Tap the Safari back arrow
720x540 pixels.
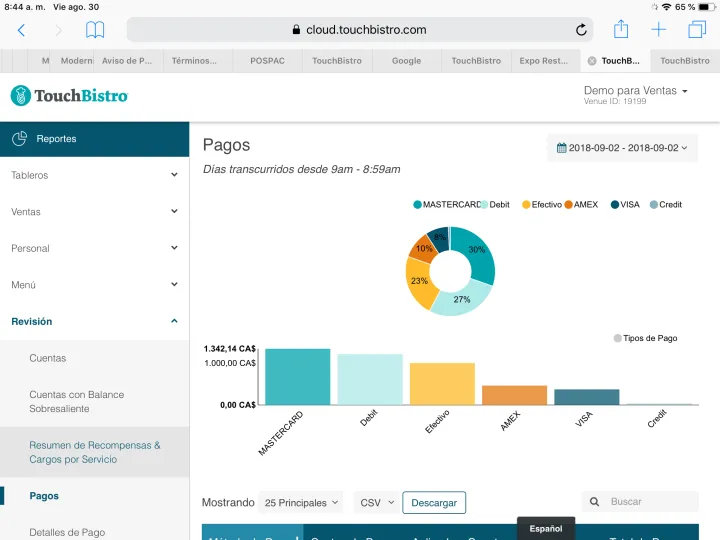(x=22, y=30)
